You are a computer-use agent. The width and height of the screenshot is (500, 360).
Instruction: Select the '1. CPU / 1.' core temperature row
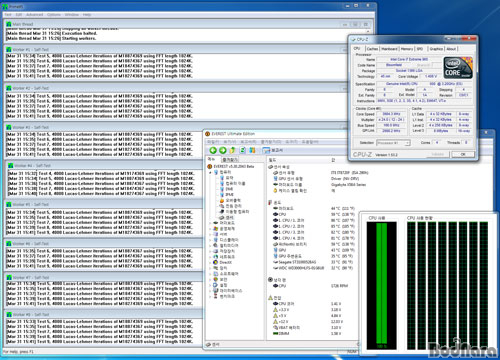[314, 220]
